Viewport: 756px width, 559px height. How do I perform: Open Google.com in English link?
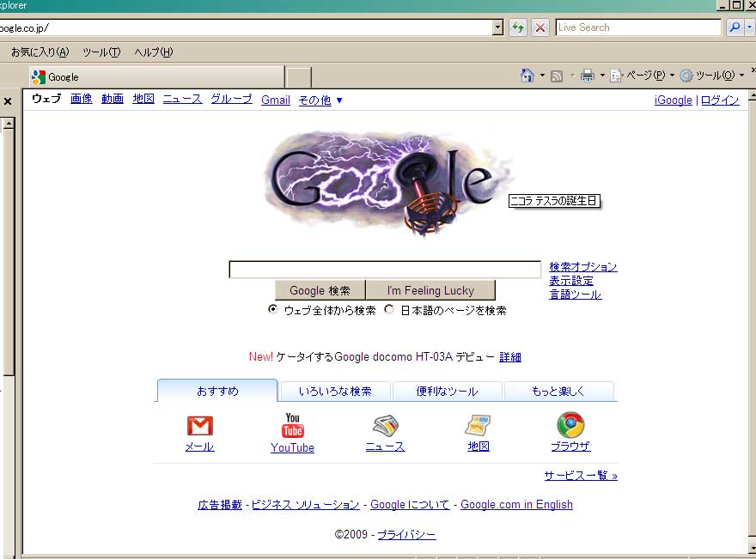[x=516, y=505]
